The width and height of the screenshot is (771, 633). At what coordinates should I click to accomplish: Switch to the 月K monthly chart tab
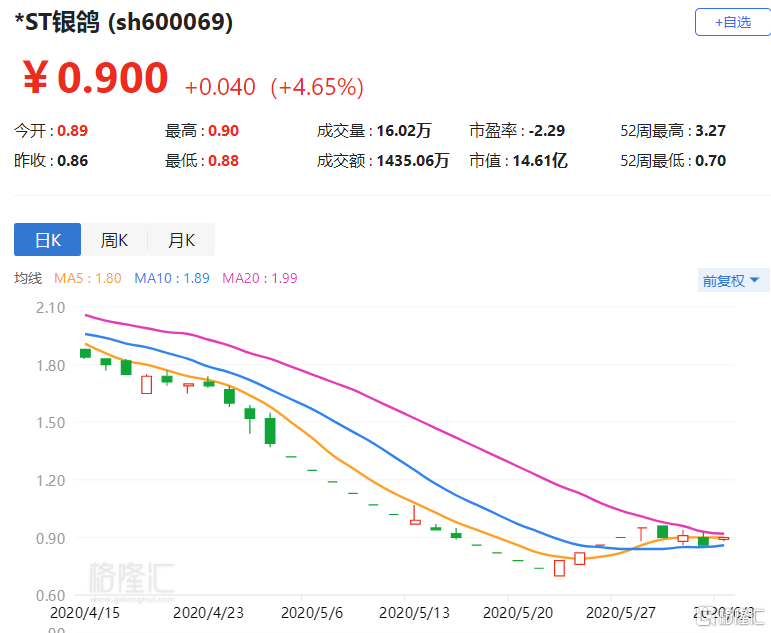181,240
